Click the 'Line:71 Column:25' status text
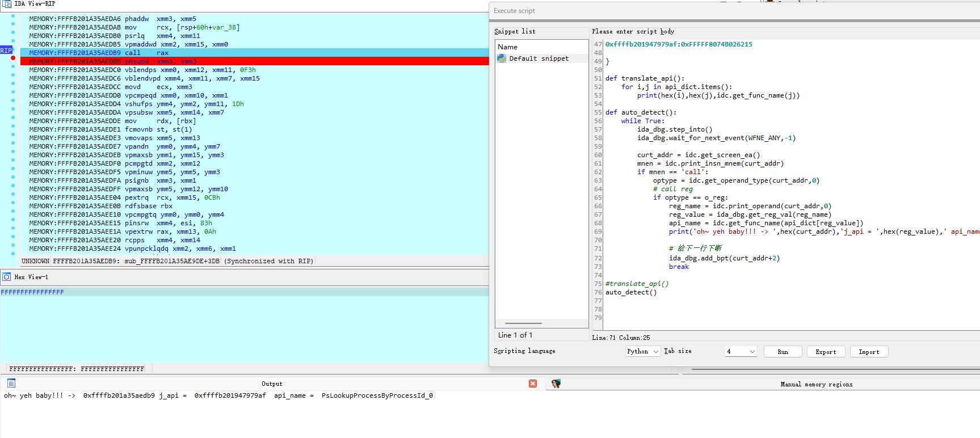 [621, 338]
